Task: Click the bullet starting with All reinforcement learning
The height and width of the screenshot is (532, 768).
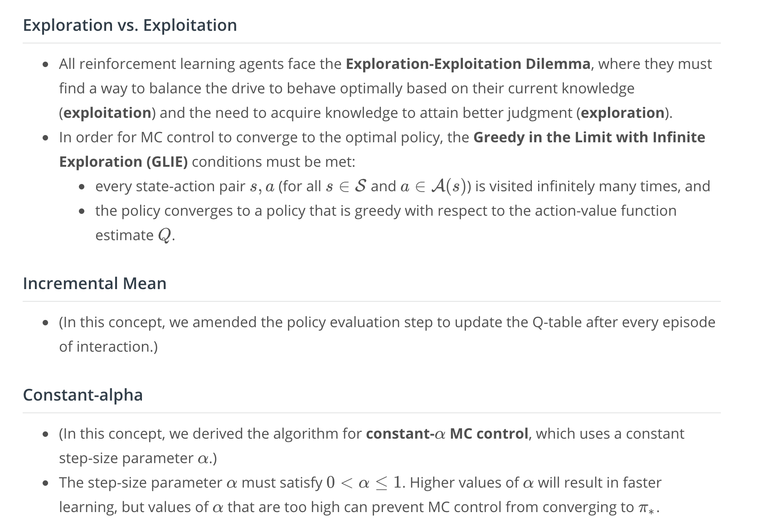Action: point(385,88)
